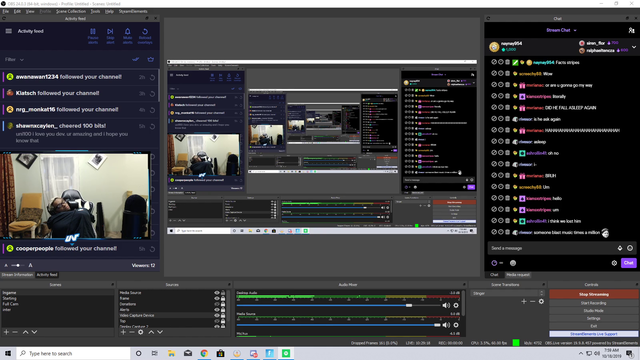Adjust Media Source volume slider

click(x=437, y=325)
